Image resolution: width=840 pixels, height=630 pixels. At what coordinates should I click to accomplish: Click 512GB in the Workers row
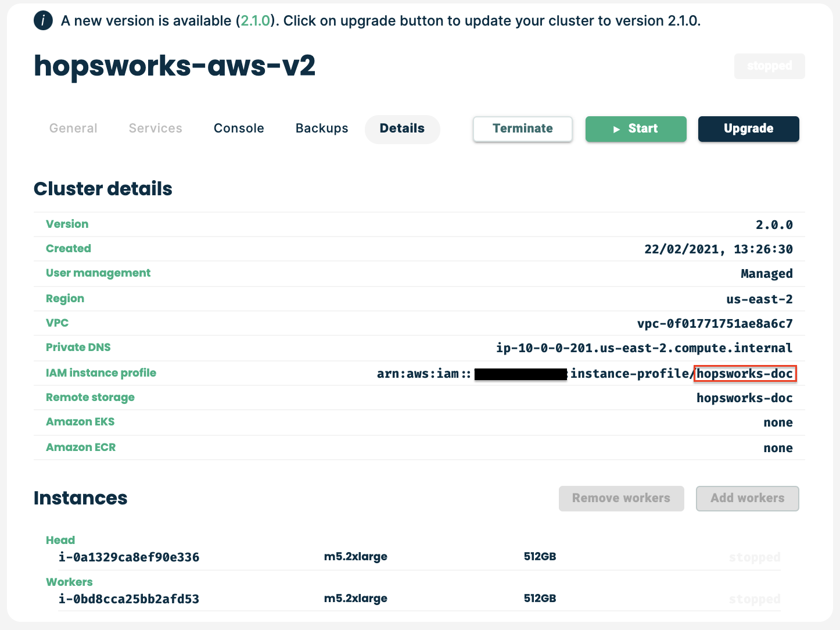(540, 599)
